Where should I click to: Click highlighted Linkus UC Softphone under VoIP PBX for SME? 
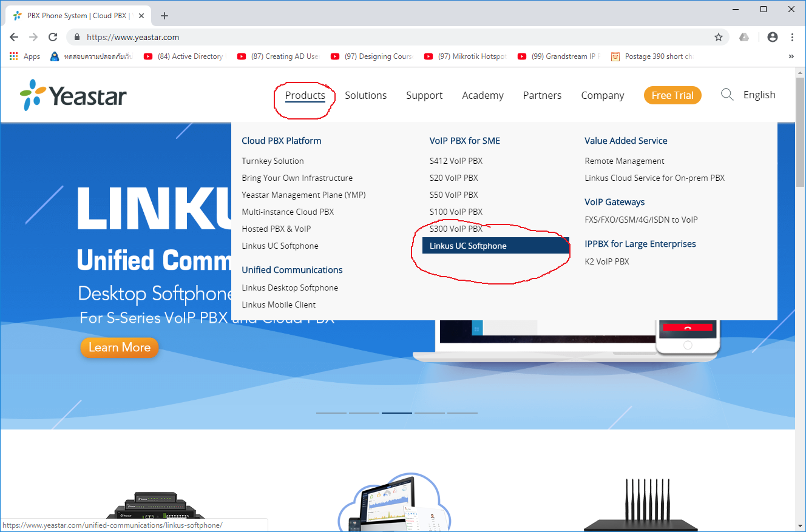point(496,246)
